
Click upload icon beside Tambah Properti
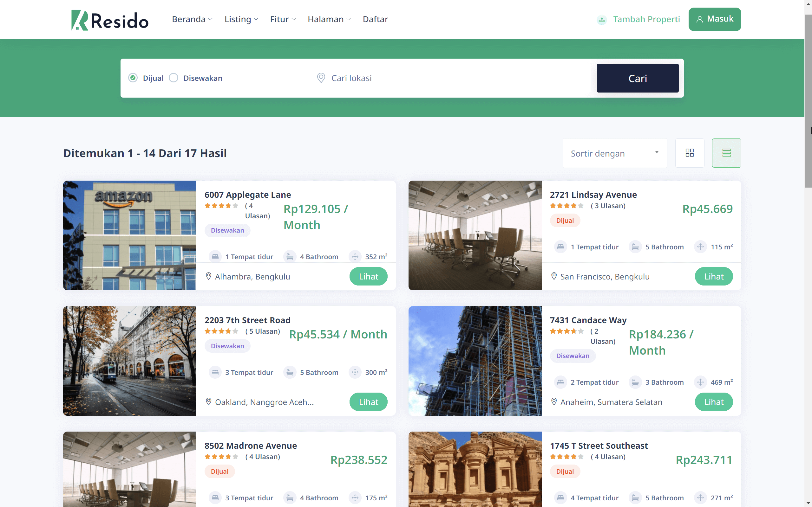coord(602,20)
